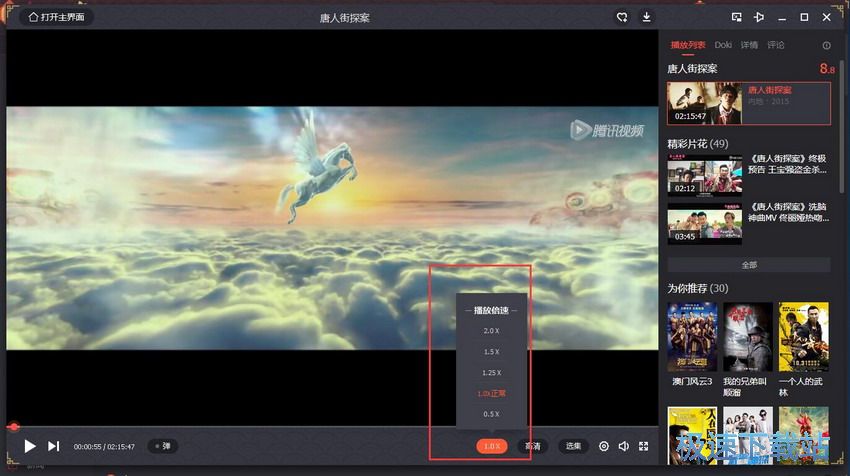
Task: Click the 全部 button under clips
Action: [749, 265]
